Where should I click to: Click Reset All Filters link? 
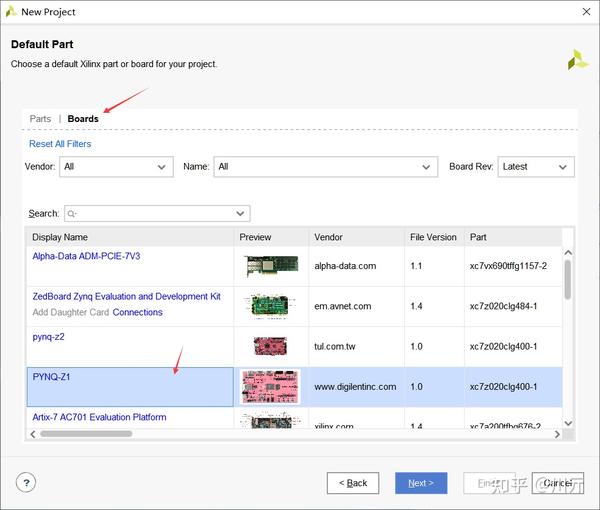point(60,144)
